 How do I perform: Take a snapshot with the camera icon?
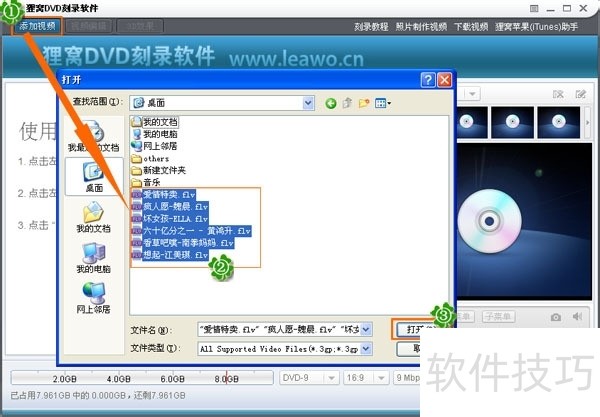556,317
